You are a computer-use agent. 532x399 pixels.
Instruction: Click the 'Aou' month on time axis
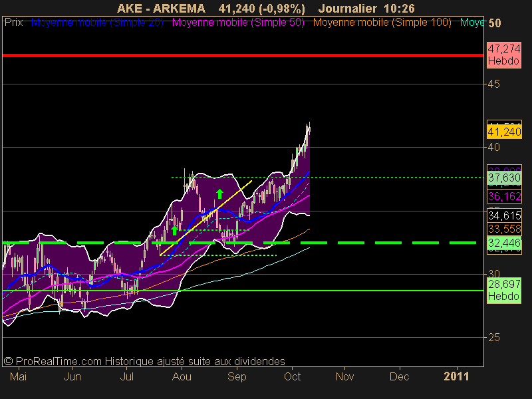(x=182, y=376)
